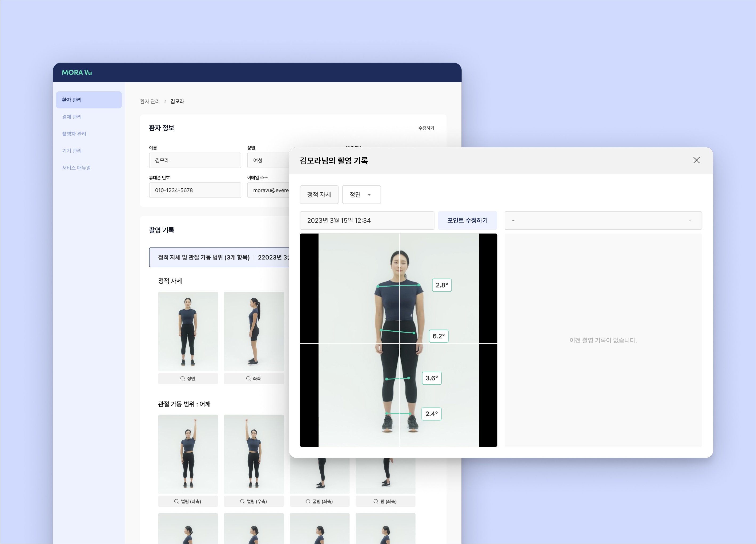
Task: Go to 환자 관리 breadcrumb link
Action: coord(150,101)
